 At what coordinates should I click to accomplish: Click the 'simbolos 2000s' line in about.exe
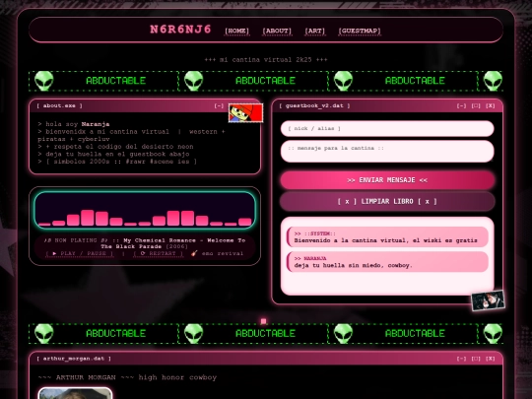pyautogui.click(x=117, y=162)
